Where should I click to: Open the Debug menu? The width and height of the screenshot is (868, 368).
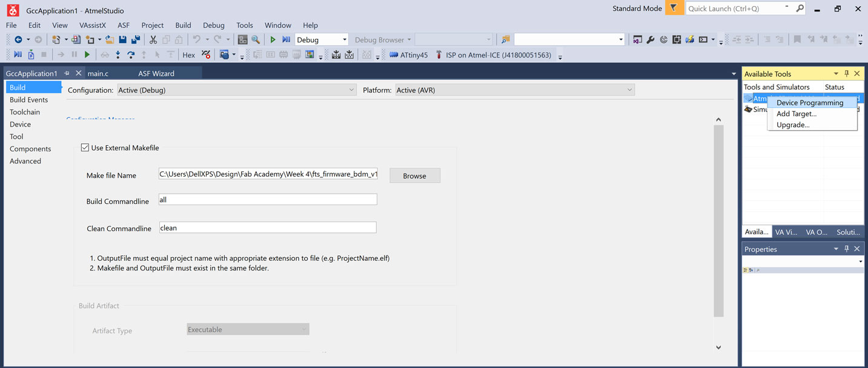214,25
